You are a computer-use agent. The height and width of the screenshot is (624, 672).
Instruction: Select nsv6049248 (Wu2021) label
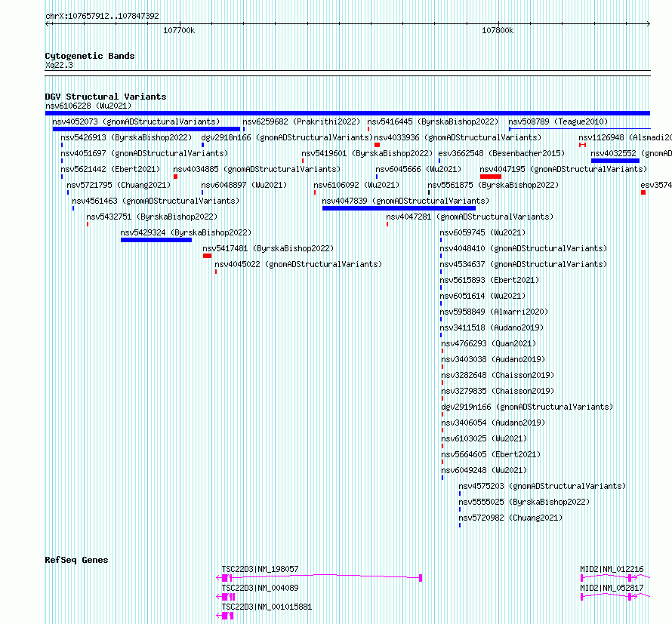pos(484,470)
